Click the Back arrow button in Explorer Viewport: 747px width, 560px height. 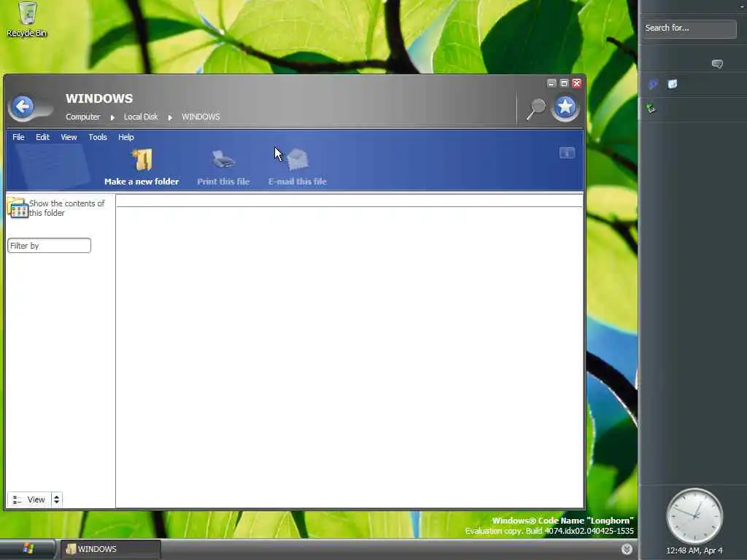click(x=23, y=106)
